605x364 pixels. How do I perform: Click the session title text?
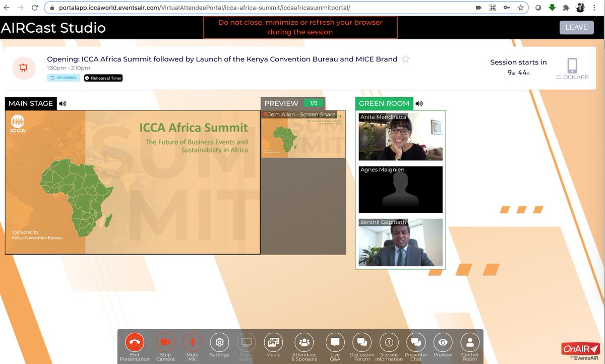pos(222,59)
